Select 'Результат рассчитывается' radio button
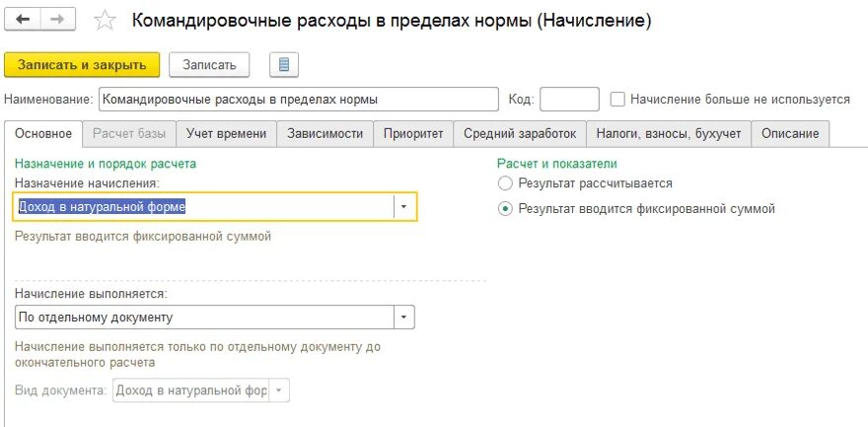Screen dimensions: 868x427 tap(506, 183)
